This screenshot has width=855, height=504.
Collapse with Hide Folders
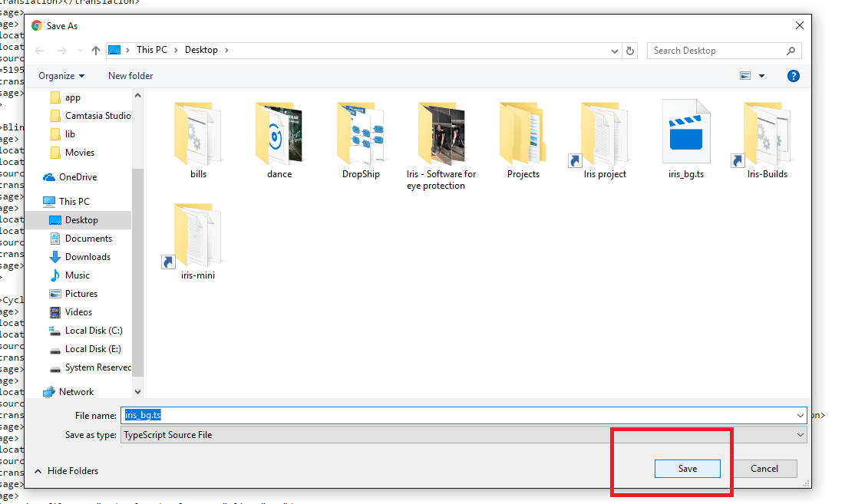(66, 471)
